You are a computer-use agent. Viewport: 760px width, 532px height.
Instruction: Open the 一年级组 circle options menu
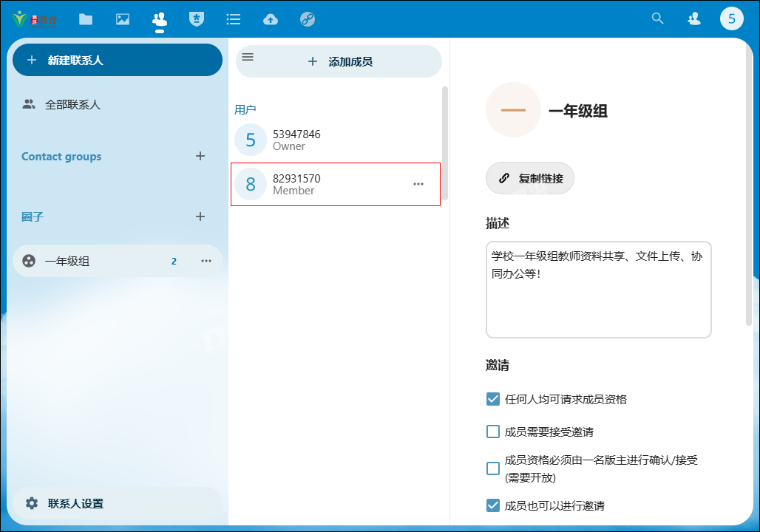click(206, 261)
